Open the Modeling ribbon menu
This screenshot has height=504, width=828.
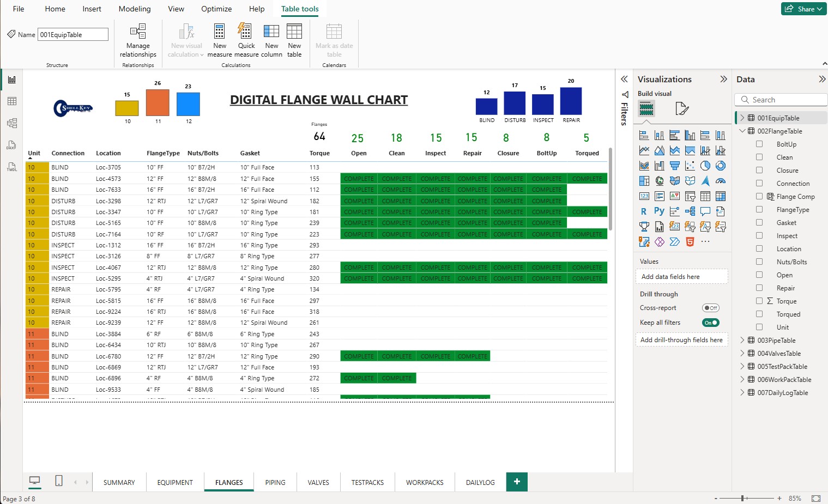pyautogui.click(x=134, y=9)
